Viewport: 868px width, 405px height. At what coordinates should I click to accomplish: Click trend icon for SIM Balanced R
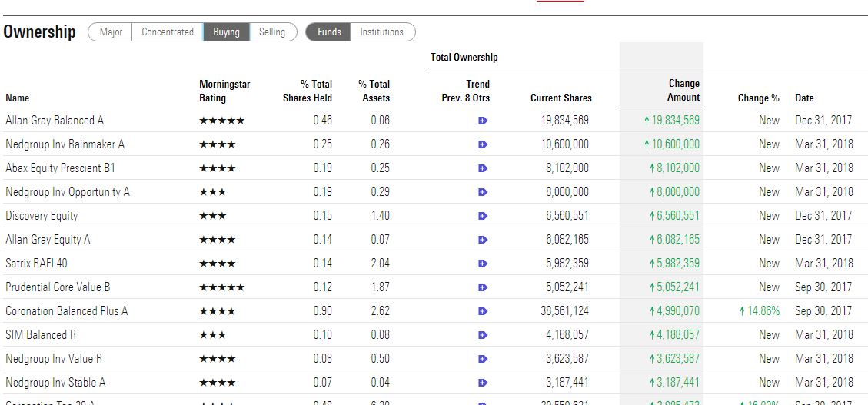(x=483, y=335)
